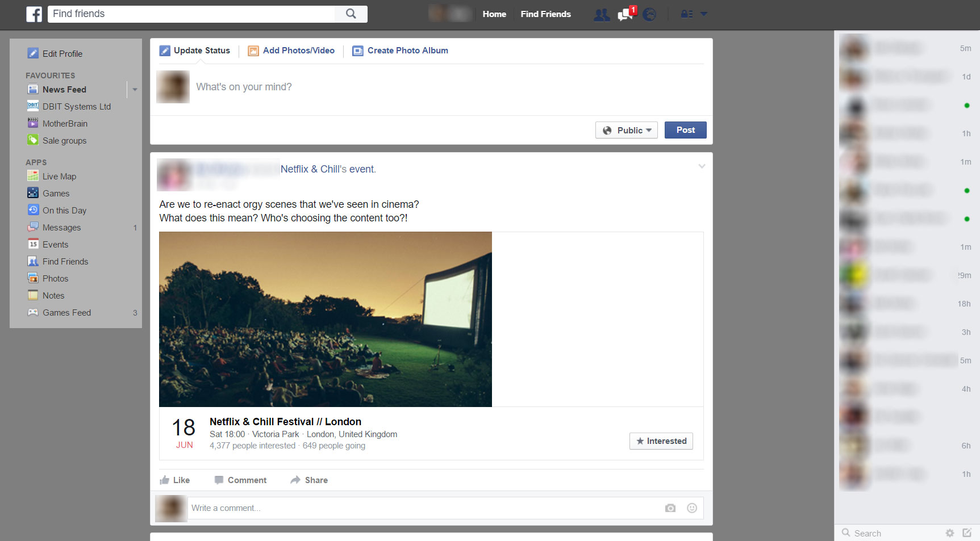Image resolution: width=980 pixels, height=541 pixels.
Task: Click the Games Feed controller icon
Action: tap(33, 312)
